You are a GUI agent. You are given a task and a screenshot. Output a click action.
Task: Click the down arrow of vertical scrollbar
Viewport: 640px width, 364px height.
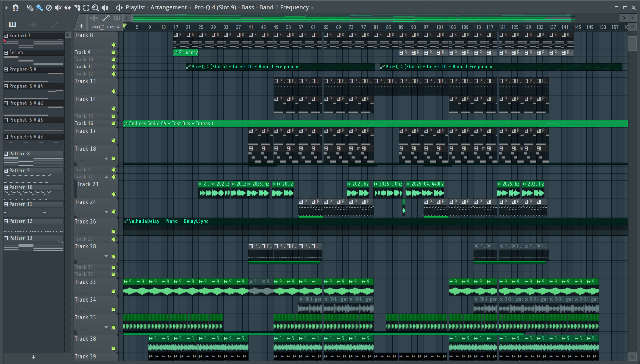coord(632,356)
